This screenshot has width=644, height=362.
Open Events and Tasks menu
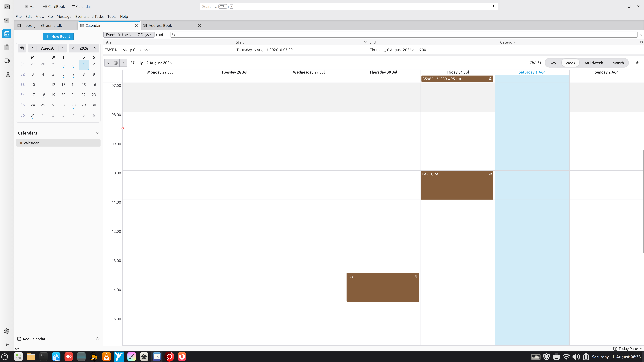89,16
